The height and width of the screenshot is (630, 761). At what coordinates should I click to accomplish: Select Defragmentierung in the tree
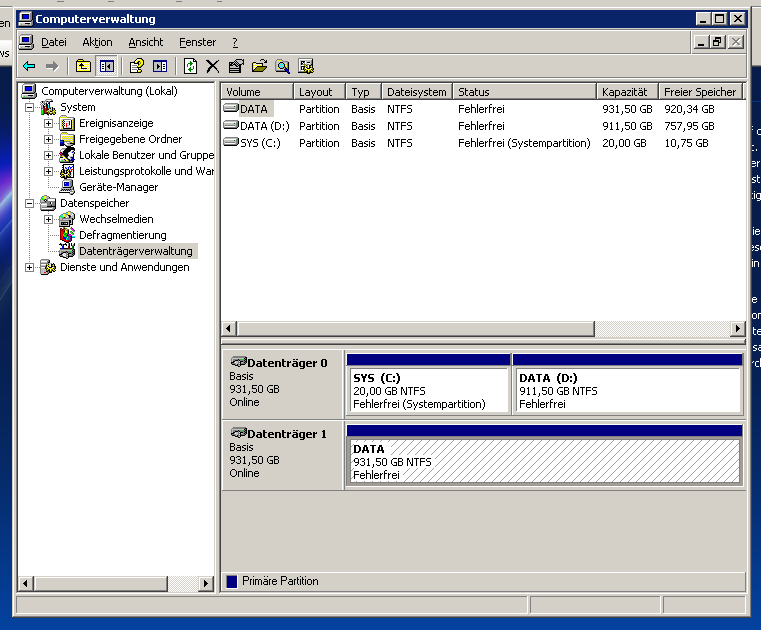click(x=123, y=235)
